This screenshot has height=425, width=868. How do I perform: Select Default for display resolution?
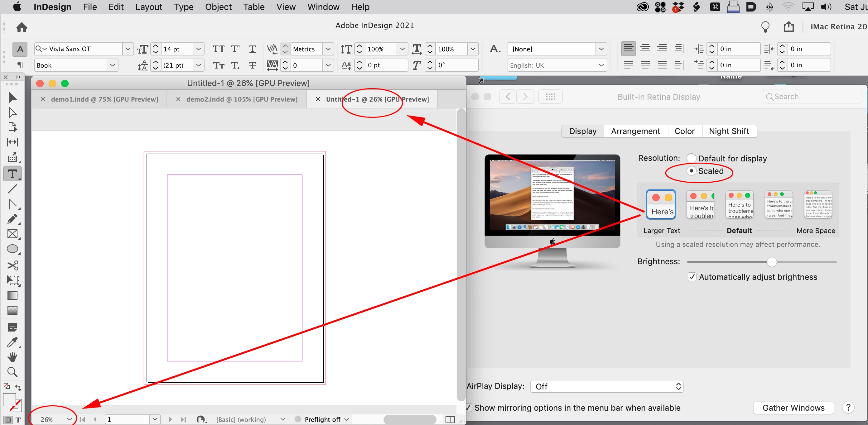[691, 158]
